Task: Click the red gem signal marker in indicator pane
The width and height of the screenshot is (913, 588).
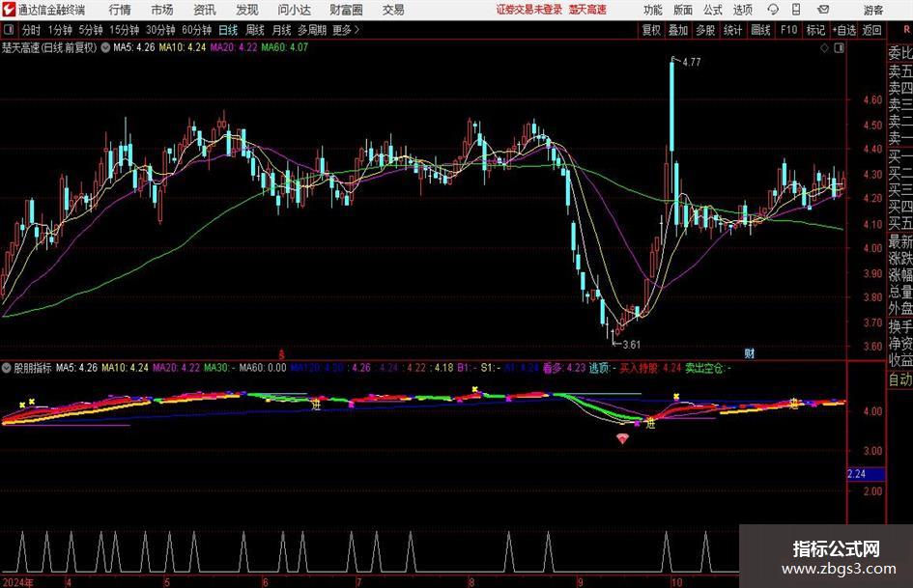Action: [622, 438]
